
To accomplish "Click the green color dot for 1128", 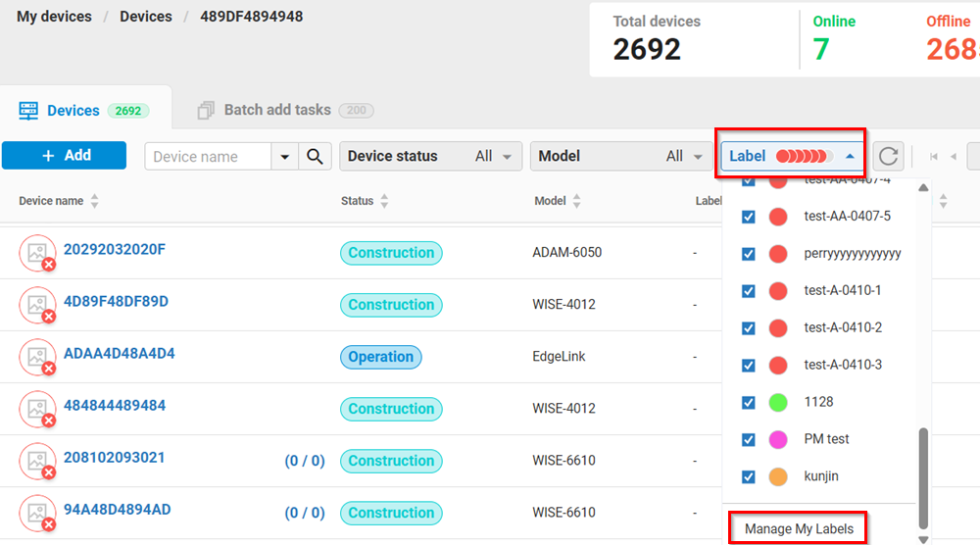I will click(779, 402).
